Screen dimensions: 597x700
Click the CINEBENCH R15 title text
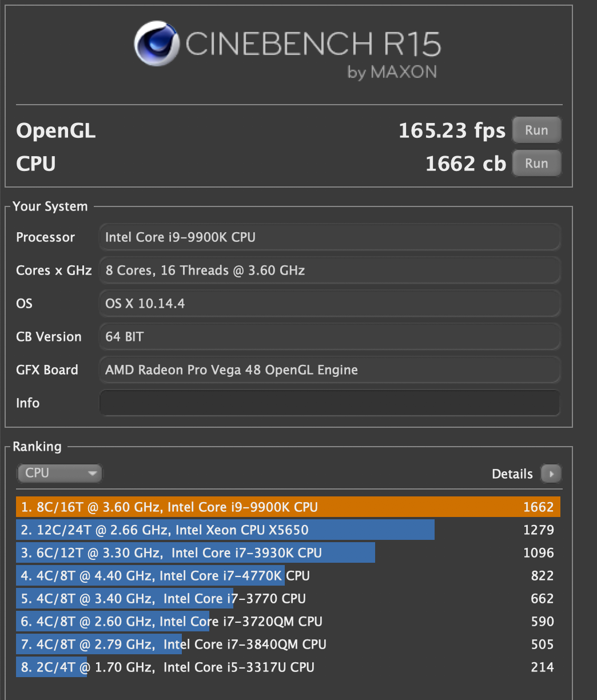313,44
